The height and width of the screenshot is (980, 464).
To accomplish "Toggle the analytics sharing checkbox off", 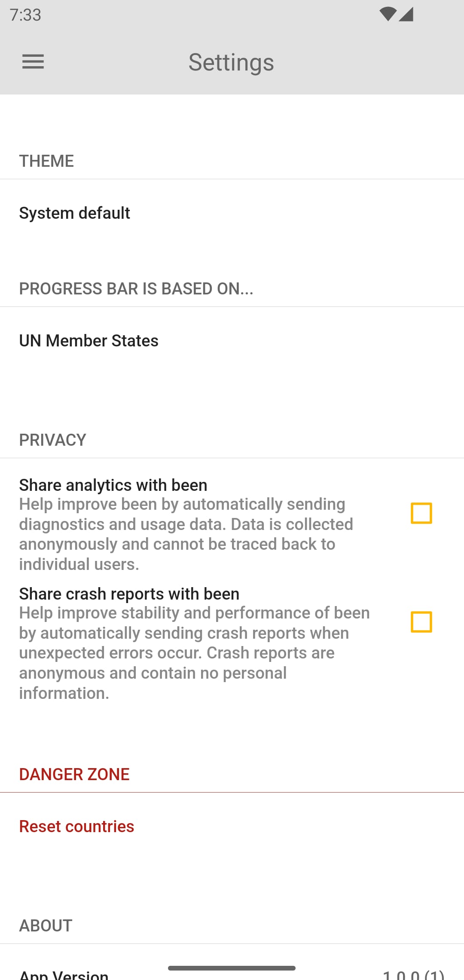I will tap(422, 513).
